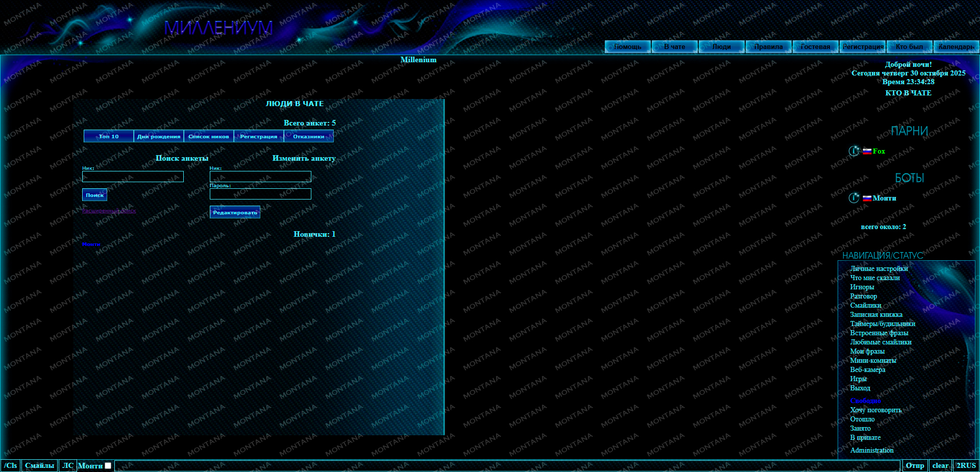980x472 pixels.
Task: Open the info icon beside Монти
Action: tap(854, 198)
